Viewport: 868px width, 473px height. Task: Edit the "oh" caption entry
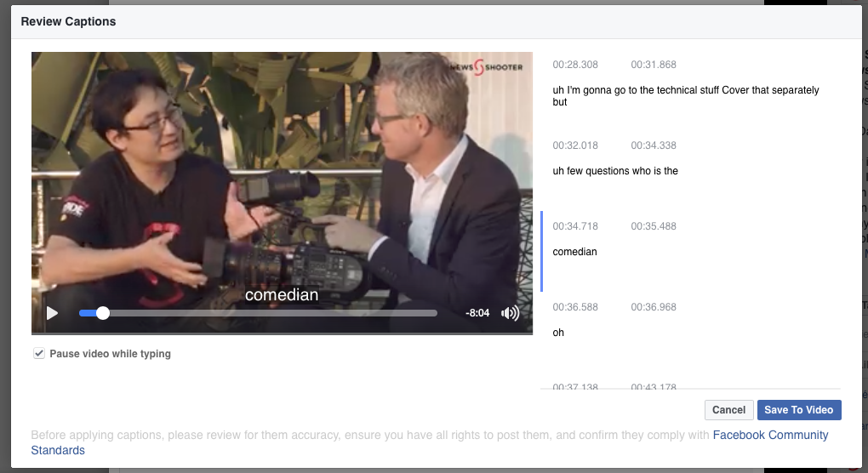558,333
